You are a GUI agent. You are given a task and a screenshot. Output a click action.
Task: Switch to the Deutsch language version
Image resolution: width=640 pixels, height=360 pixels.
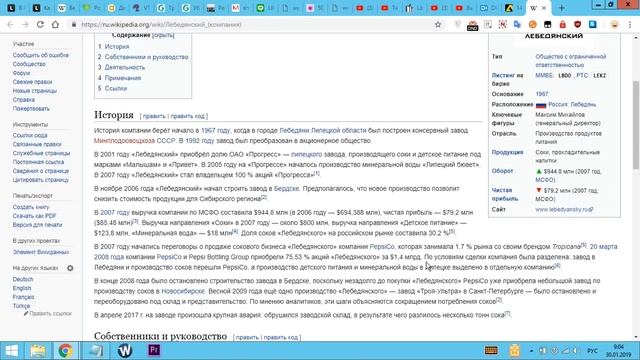click(23, 280)
